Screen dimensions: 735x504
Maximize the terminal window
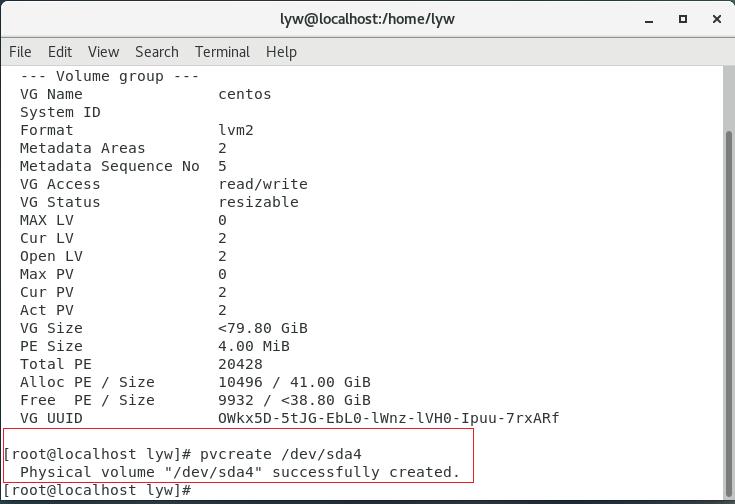[x=683, y=19]
